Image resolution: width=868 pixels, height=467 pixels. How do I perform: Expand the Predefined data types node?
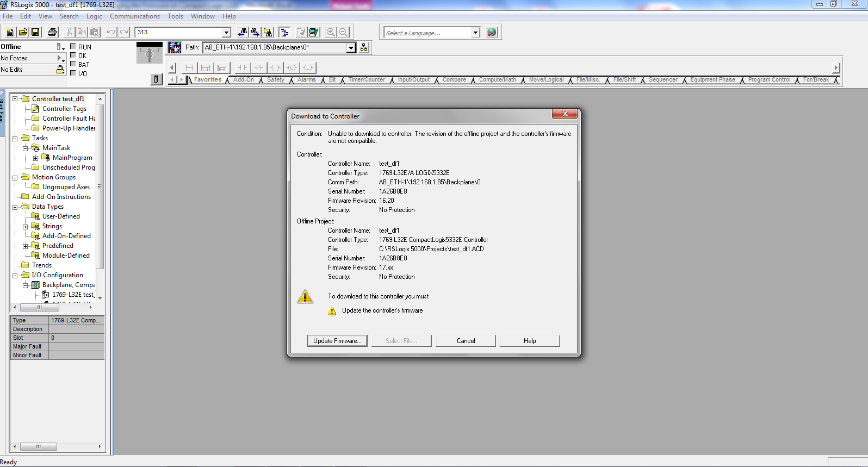[x=25, y=246]
